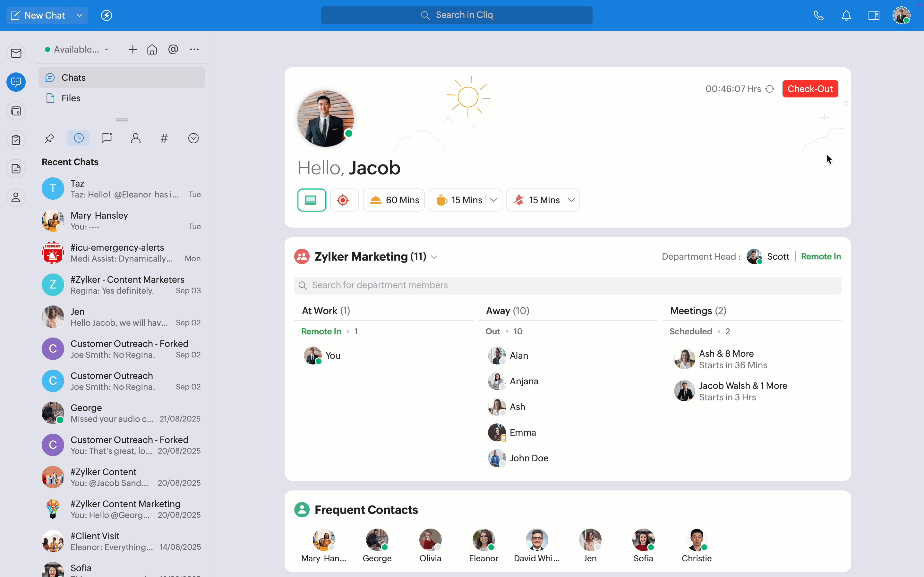Viewport: 924px width, 577px height.
Task: Switch to the contacts person tab
Action: click(x=135, y=138)
